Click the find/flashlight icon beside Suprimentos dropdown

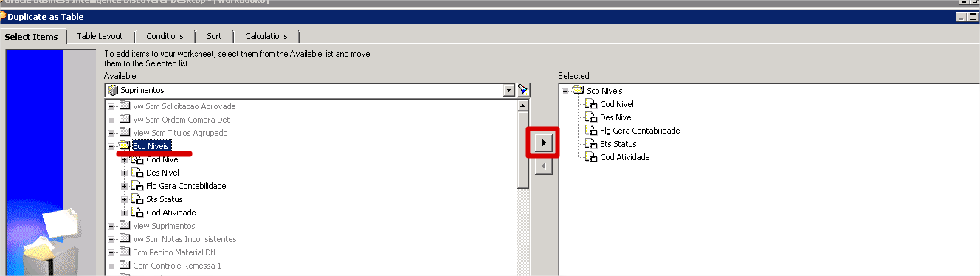(523, 90)
